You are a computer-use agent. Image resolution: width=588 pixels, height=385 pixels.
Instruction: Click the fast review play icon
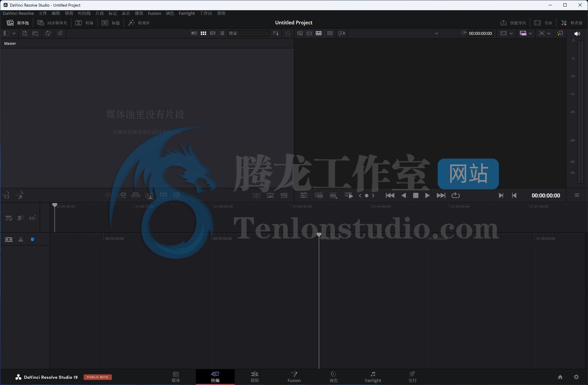[x=349, y=195]
